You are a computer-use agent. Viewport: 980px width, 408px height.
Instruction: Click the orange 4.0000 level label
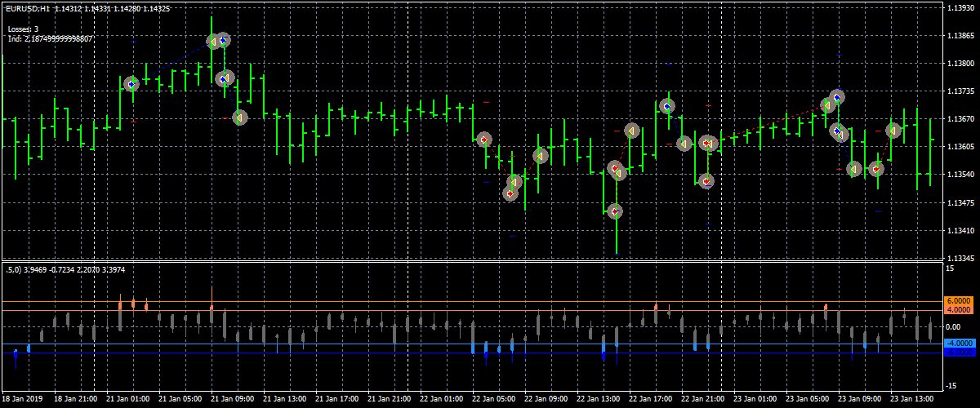(958, 310)
